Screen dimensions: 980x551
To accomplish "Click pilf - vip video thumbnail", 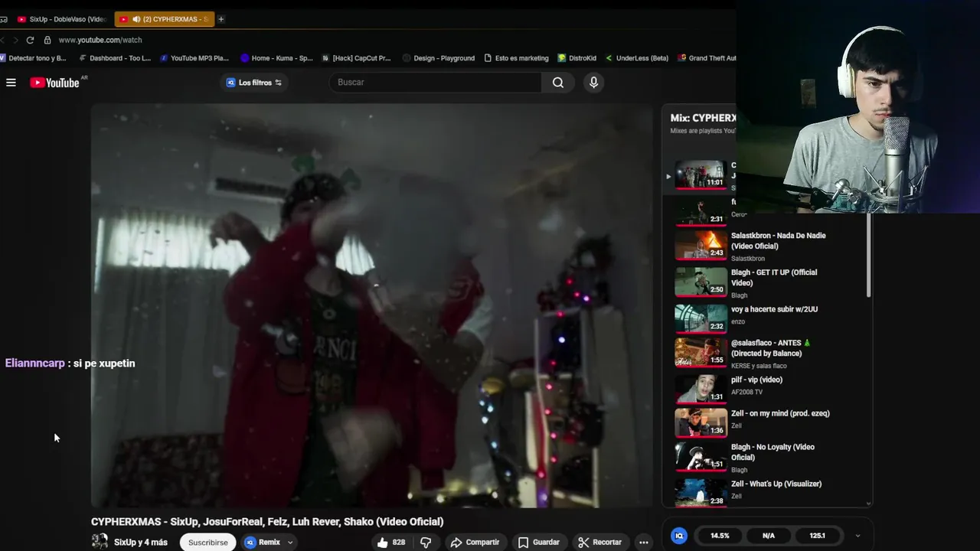I will [x=701, y=389].
